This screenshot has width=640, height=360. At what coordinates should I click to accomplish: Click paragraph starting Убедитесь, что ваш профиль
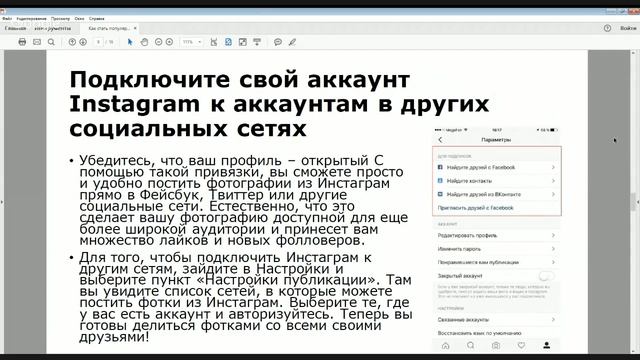click(243, 200)
